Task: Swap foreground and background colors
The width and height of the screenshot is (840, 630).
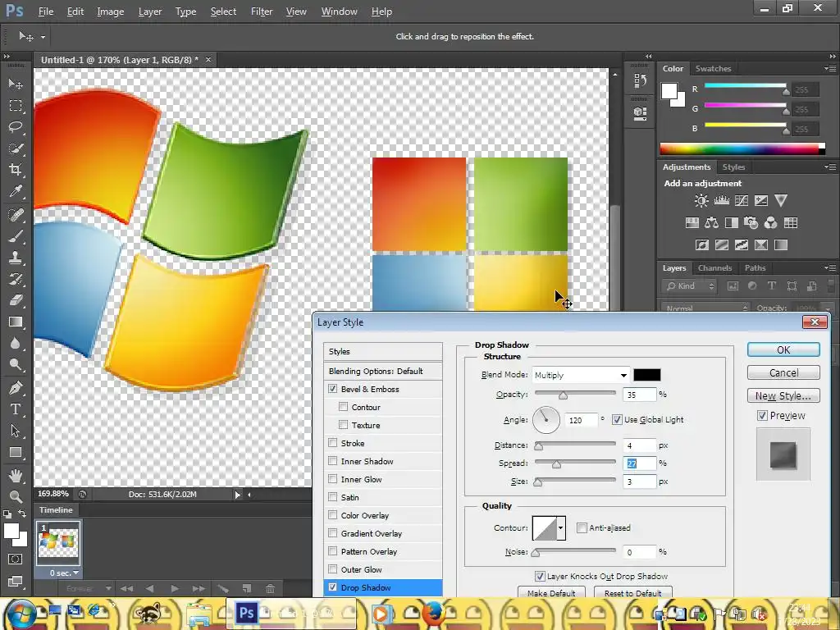Action: pyautogui.click(x=22, y=514)
